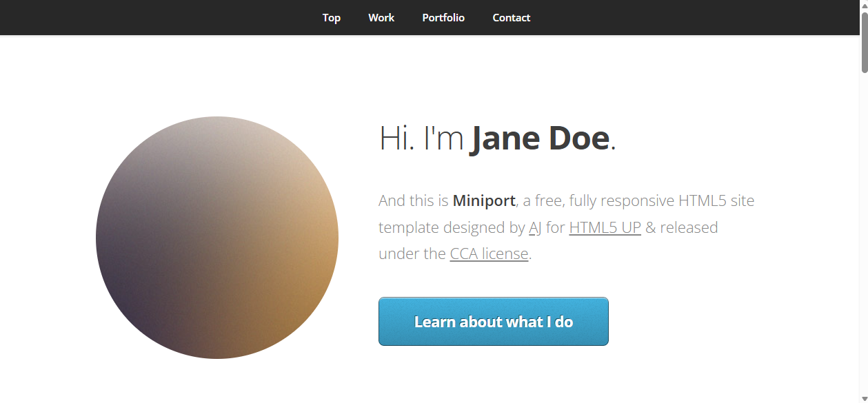The height and width of the screenshot is (403, 868).
Task: Click the scrollbar up arrow
Action: [x=864, y=5]
